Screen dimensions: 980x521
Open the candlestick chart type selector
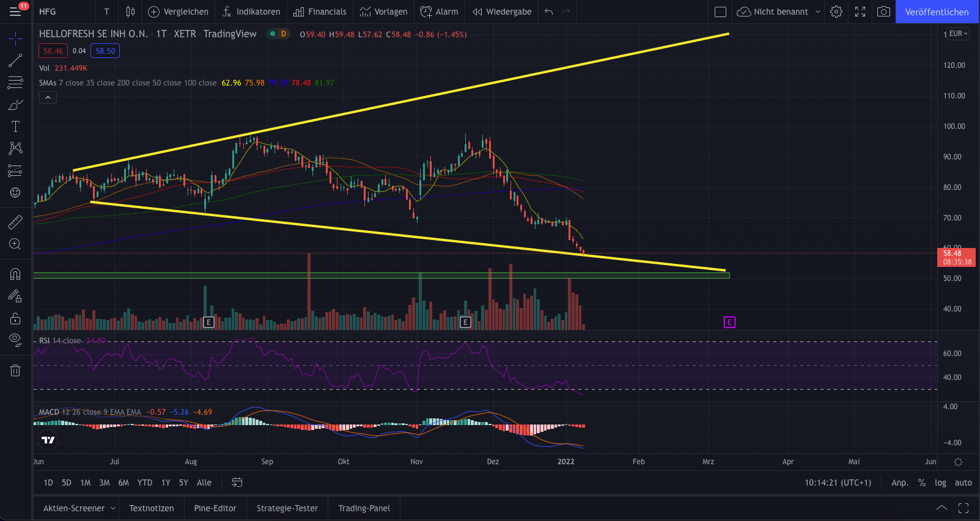pyautogui.click(x=130, y=12)
